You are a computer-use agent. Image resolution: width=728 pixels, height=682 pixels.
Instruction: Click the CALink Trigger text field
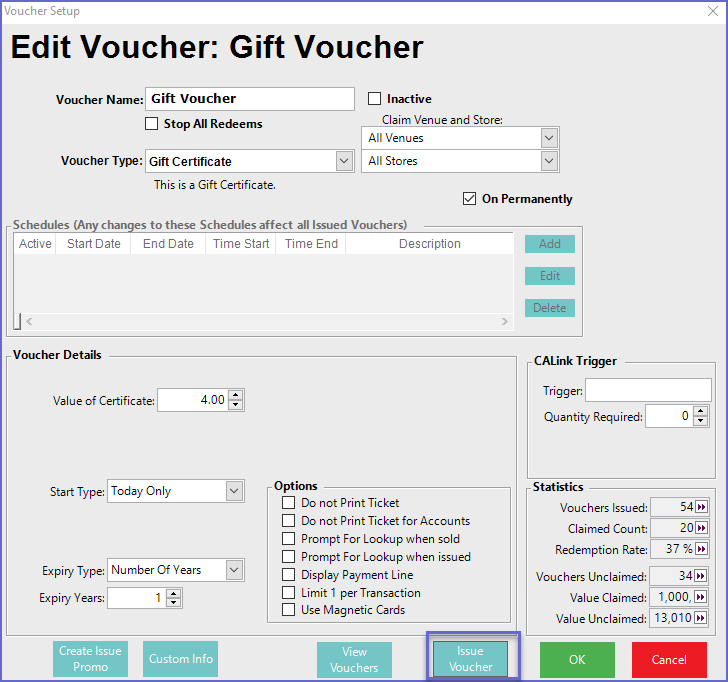[x=648, y=390]
